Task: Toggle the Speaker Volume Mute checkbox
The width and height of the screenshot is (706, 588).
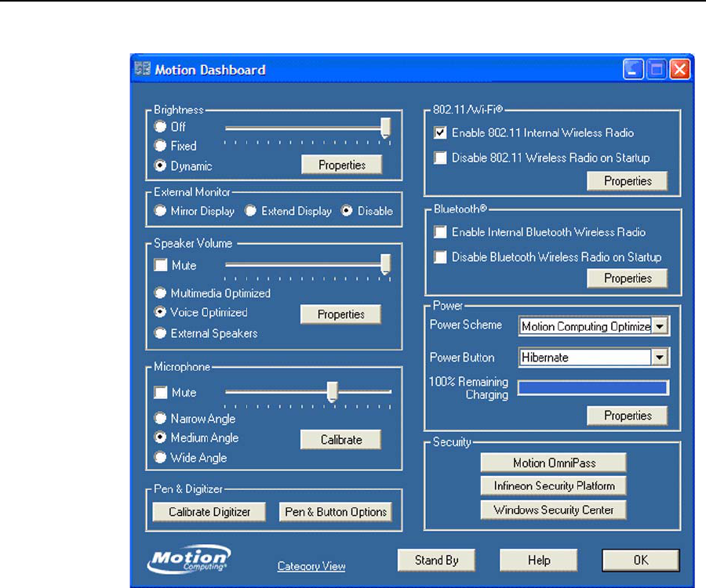Action: [161, 264]
